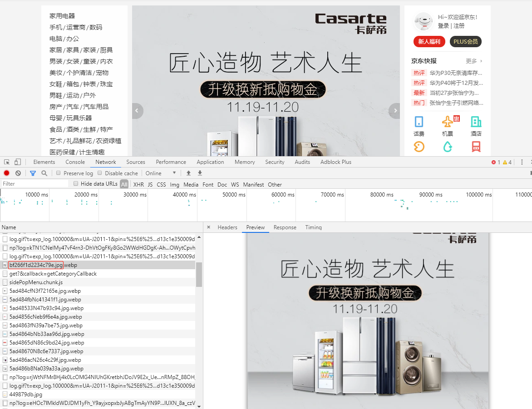Click the 新人福利 red button
Viewport: 532px width, 409px height.
tap(429, 42)
